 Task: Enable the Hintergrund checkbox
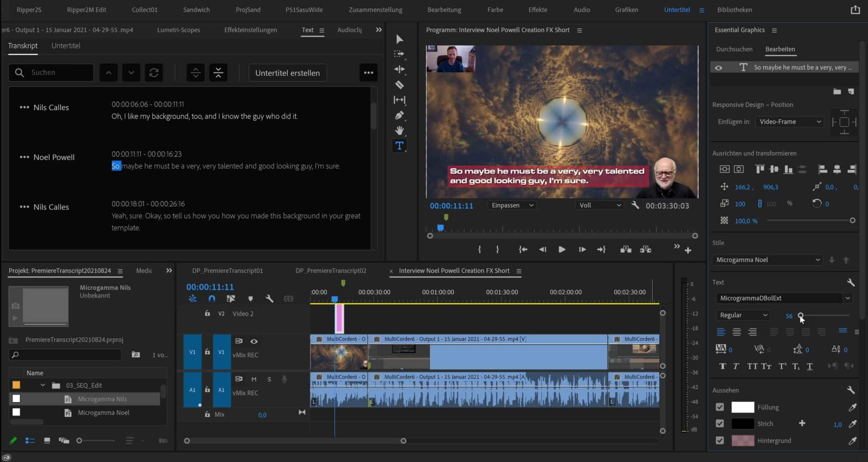(x=720, y=440)
